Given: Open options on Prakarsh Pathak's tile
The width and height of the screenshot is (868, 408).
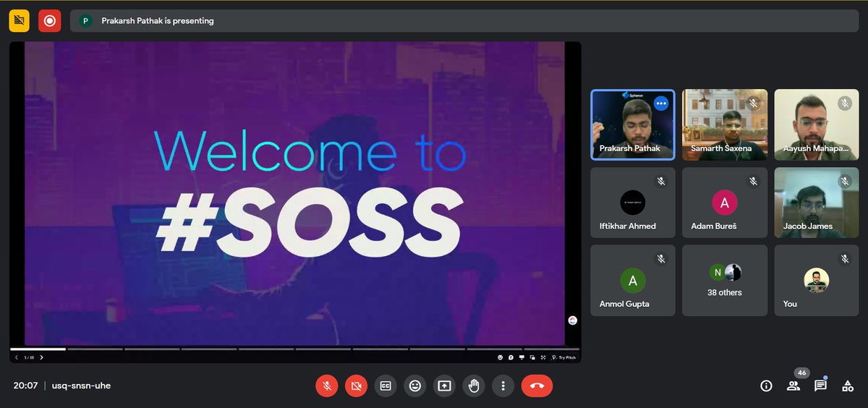Looking at the screenshot, I should (x=661, y=103).
